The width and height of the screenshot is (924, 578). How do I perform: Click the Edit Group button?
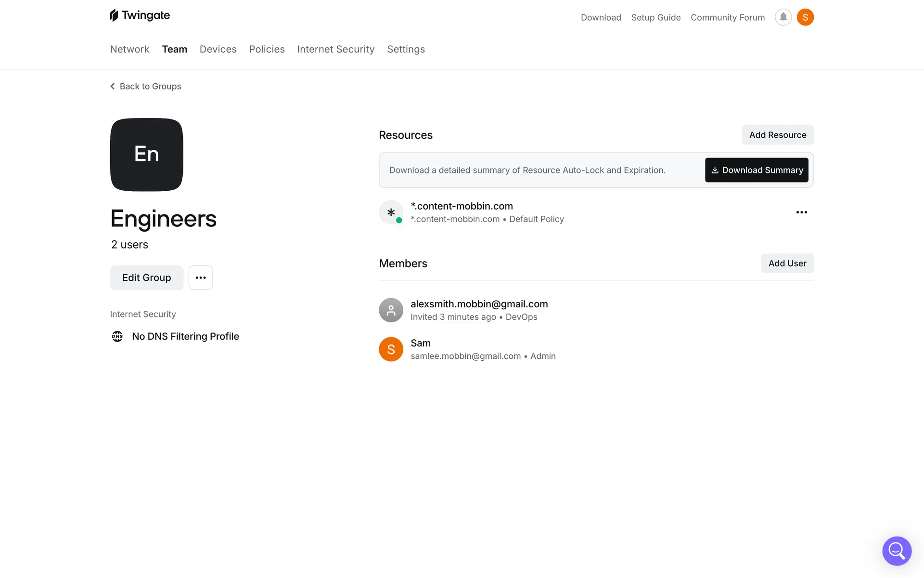147,277
